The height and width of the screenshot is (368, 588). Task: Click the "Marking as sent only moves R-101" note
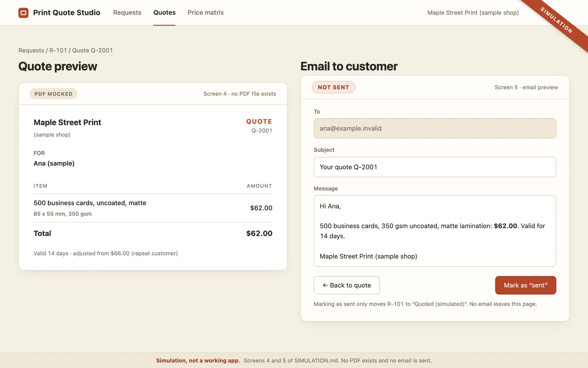point(425,304)
